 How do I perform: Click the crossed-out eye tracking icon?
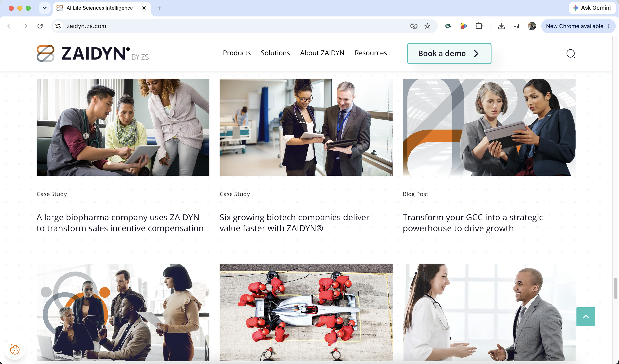coord(413,26)
